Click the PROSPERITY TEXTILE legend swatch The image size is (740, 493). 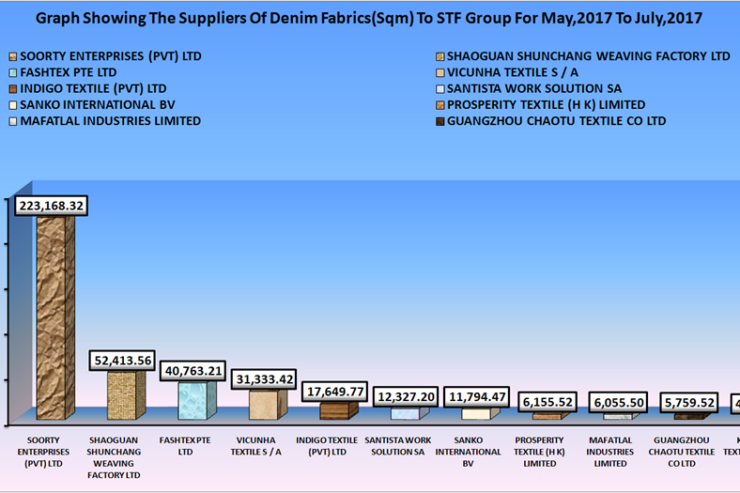pos(440,105)
